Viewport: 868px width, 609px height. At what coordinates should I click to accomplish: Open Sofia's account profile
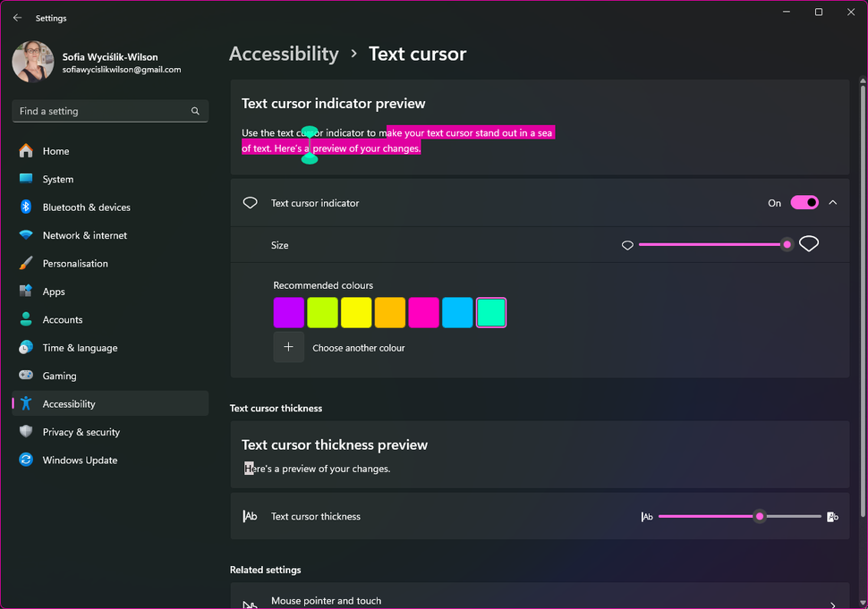click(x=33, y=62)
